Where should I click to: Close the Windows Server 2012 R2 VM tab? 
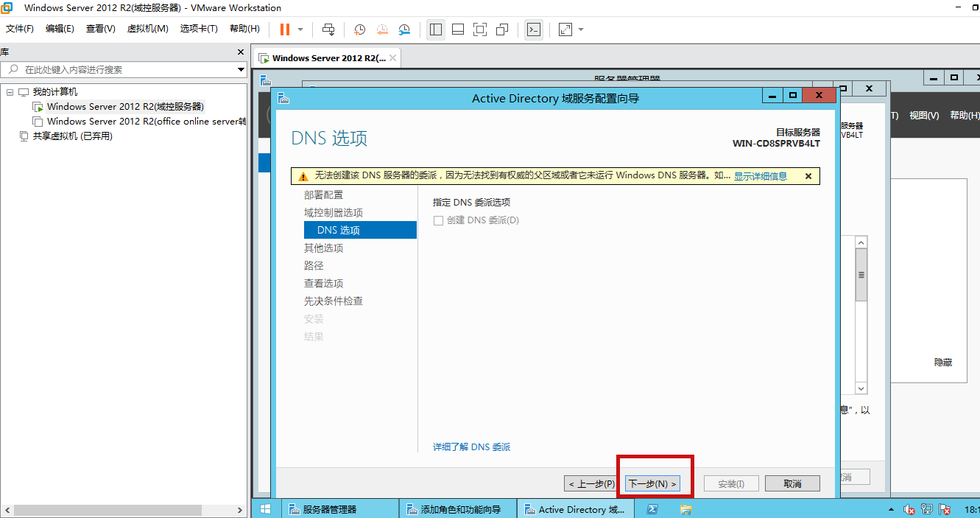pyautogui.click(x=393, y=58)
